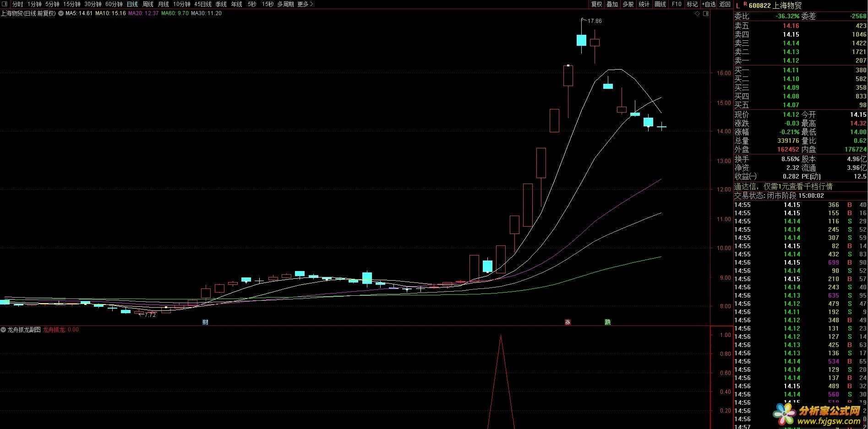Click the 返回 back button

(725, 4)
